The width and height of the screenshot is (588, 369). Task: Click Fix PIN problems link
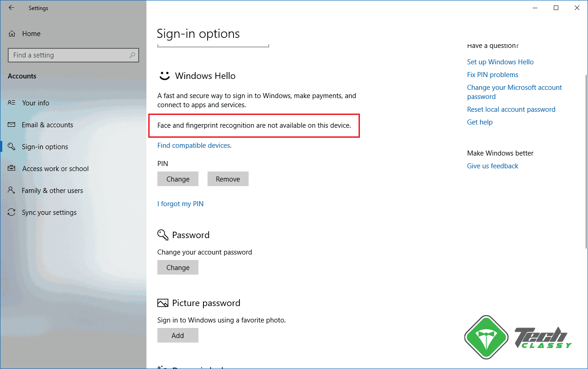pos(492,74)
